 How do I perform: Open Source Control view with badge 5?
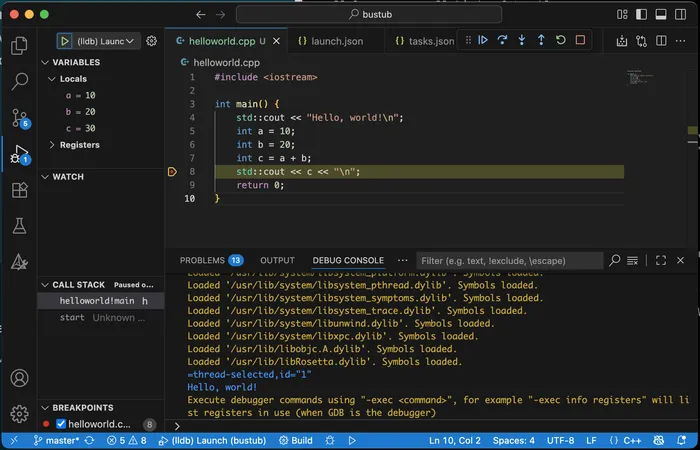[x=20, y=118]
